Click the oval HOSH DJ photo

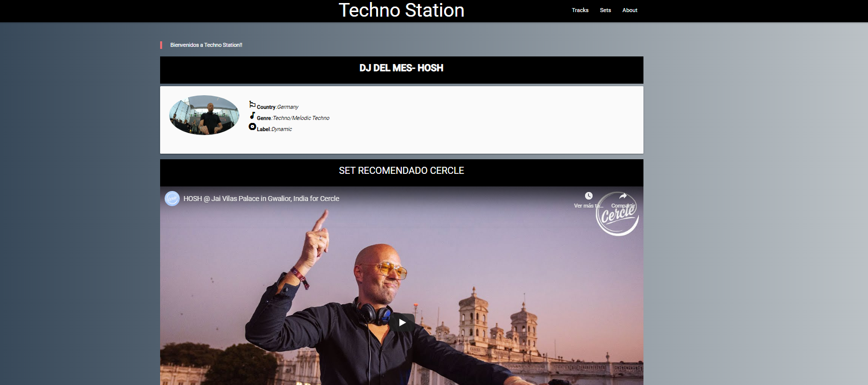coord(204,115)
